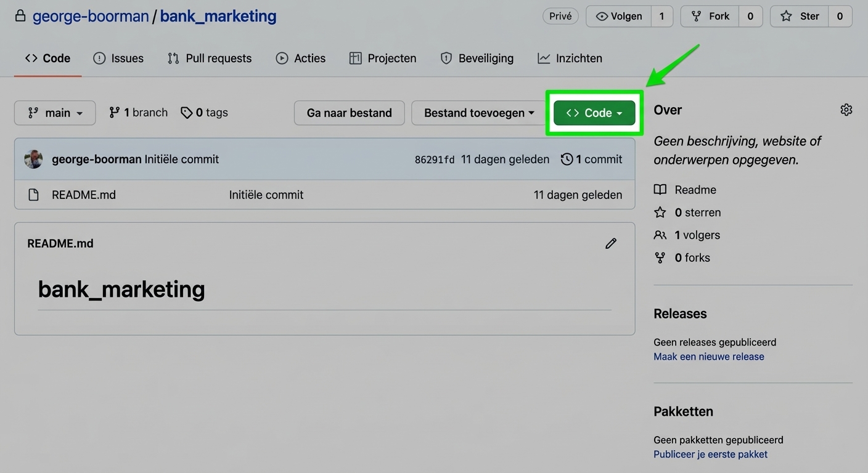868x473 pixels.
Task: Open repository settings gear next to Over
Action: 846,110
